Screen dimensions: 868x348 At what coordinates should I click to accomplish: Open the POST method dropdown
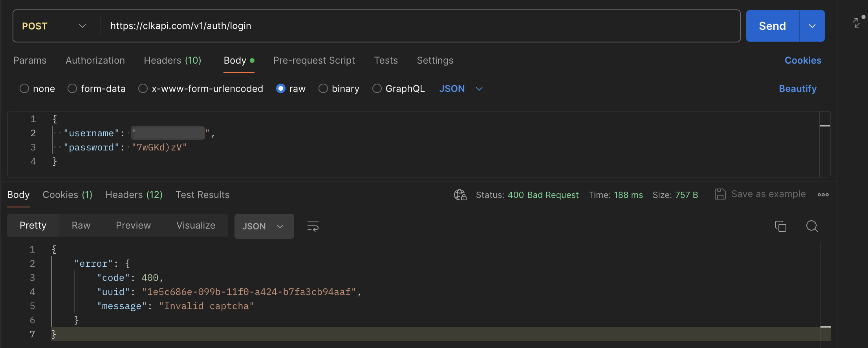click(x=54, y=26)
